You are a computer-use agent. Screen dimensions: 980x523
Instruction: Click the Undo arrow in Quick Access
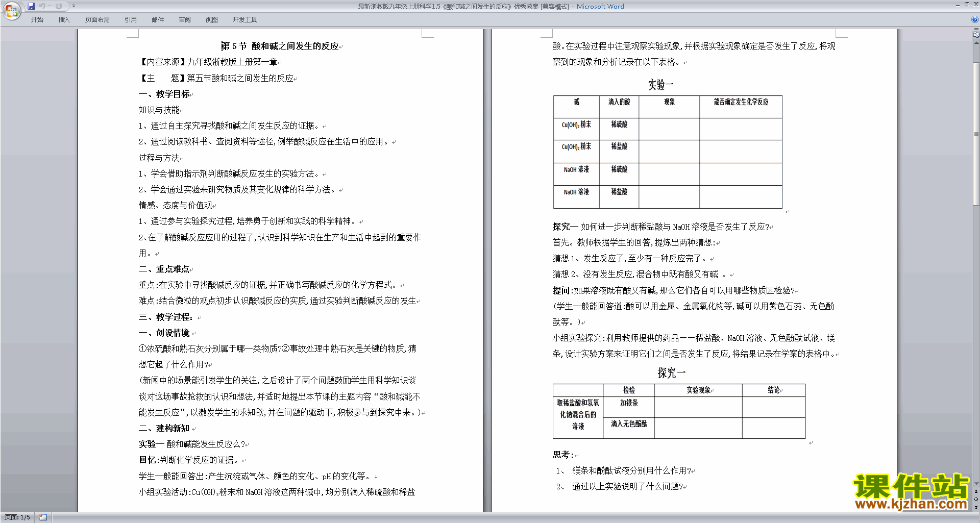(x=42, y=6)
